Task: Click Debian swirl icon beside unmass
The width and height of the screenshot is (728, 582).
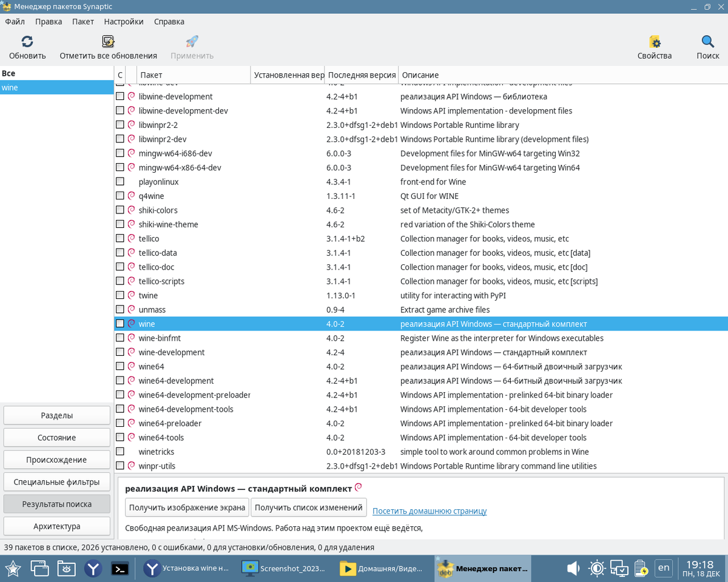Action: click(x=131, y=309)
